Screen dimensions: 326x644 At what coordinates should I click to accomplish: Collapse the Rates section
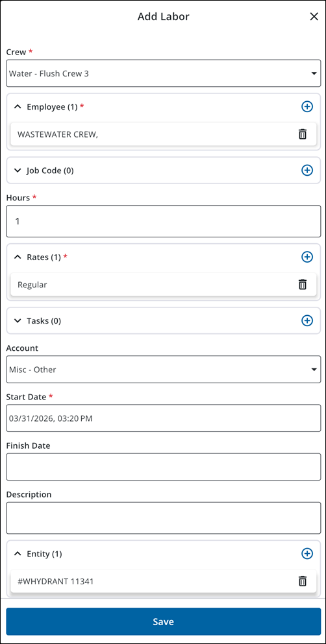pos(18,257)
